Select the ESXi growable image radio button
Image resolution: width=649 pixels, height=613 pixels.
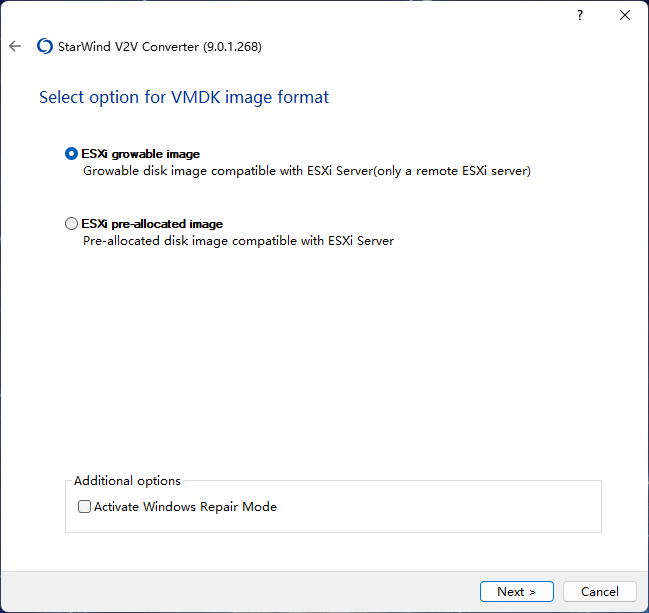tap(71, 154)
